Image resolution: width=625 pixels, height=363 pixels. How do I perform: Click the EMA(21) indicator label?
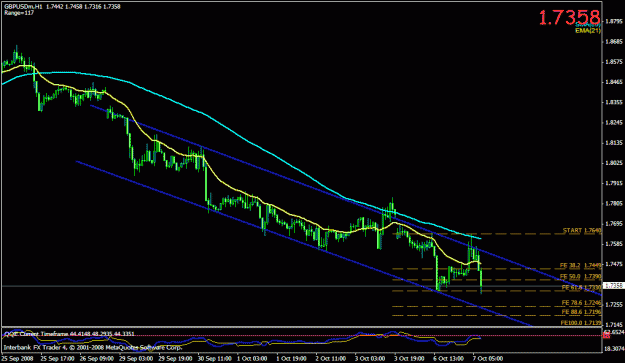(x=588, y=30)
